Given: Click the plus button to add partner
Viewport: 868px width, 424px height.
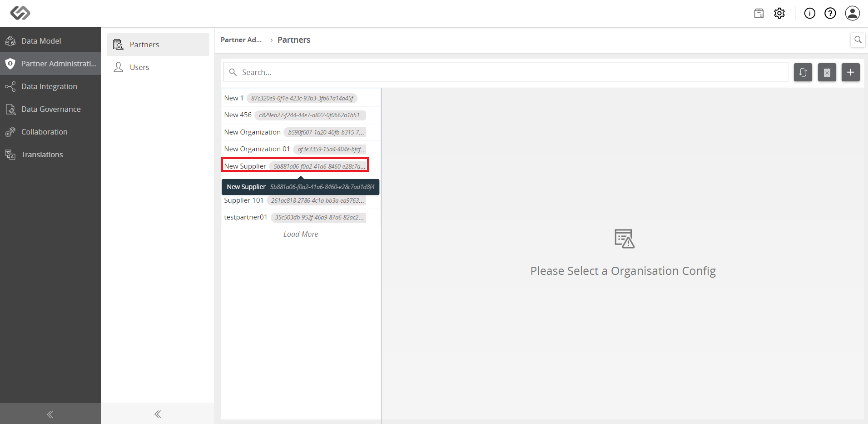Looking at the screenshot, I should click(x=851, y=72).
